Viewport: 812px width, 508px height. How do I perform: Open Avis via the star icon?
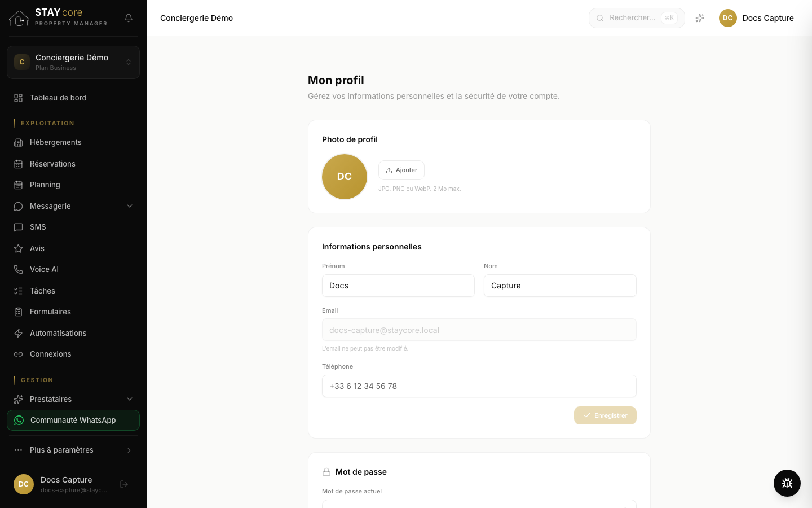19,249
